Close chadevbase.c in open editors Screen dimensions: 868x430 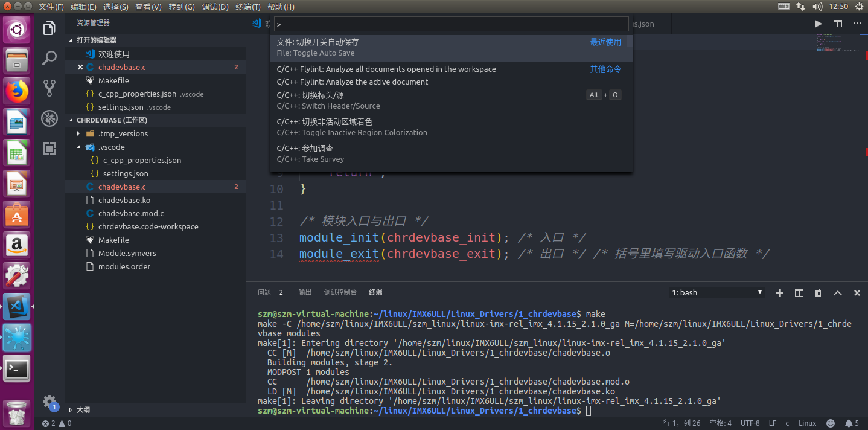point(80,67)
